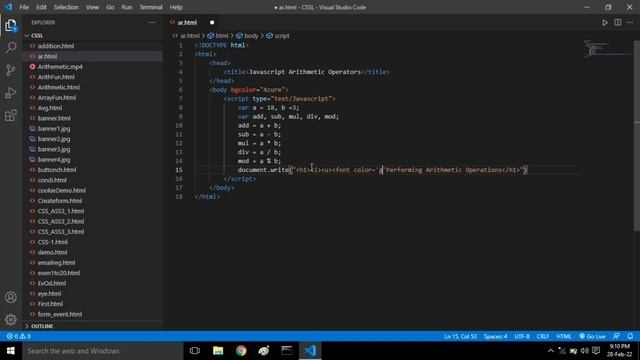640x360 pixels.
Task: Open the Go menu
Action: click(x=110, y=7)
